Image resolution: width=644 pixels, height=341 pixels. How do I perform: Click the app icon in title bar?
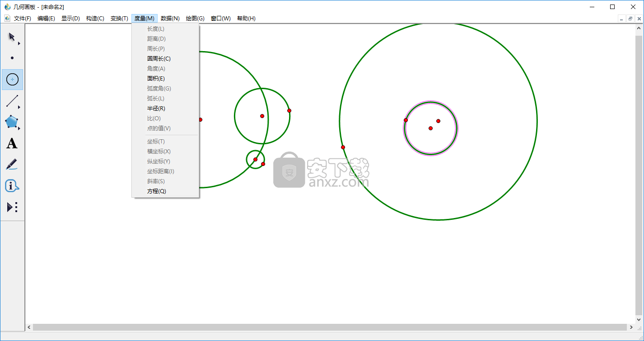click(7, 6)
